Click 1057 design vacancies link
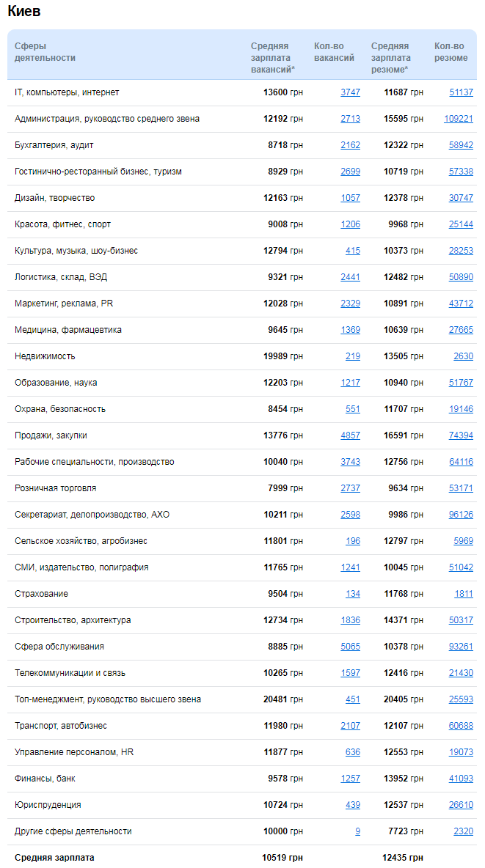The height and width of the screenshot is (868, 485). pyautogui.click(x=350, y=198)
